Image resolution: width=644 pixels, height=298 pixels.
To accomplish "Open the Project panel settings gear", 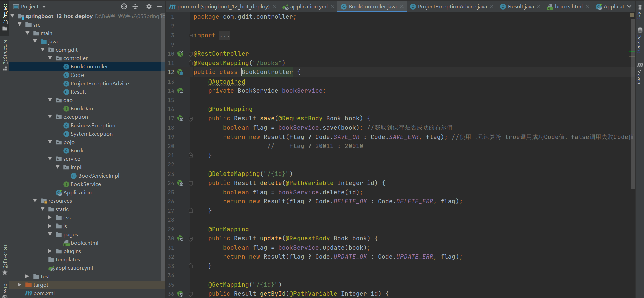I will 149,6.
